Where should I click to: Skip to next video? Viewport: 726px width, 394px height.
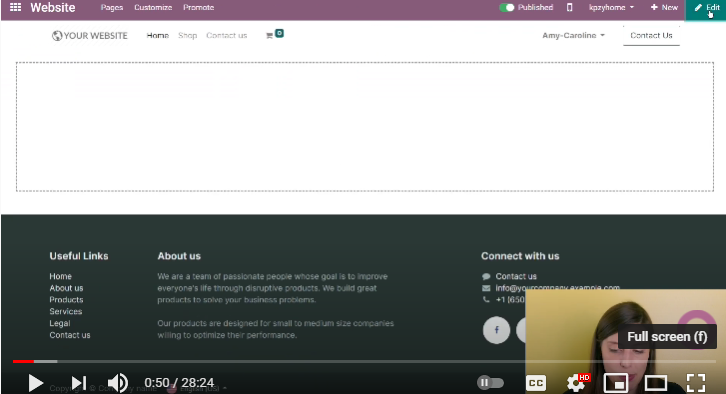click(x=79, y=383)
